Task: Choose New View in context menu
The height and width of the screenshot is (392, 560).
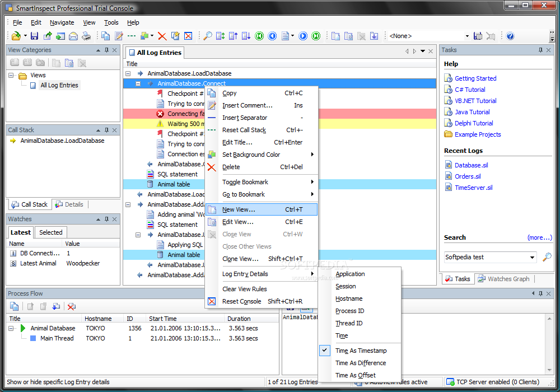Action: 262,209
